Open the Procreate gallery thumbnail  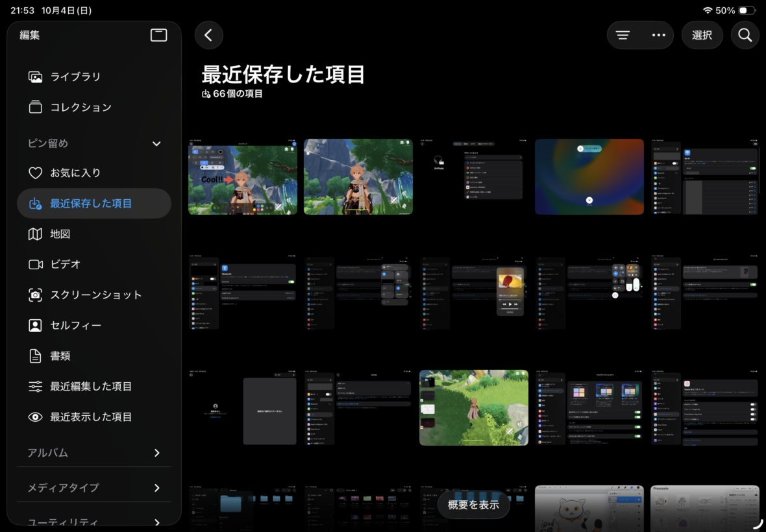coord(704,508)
